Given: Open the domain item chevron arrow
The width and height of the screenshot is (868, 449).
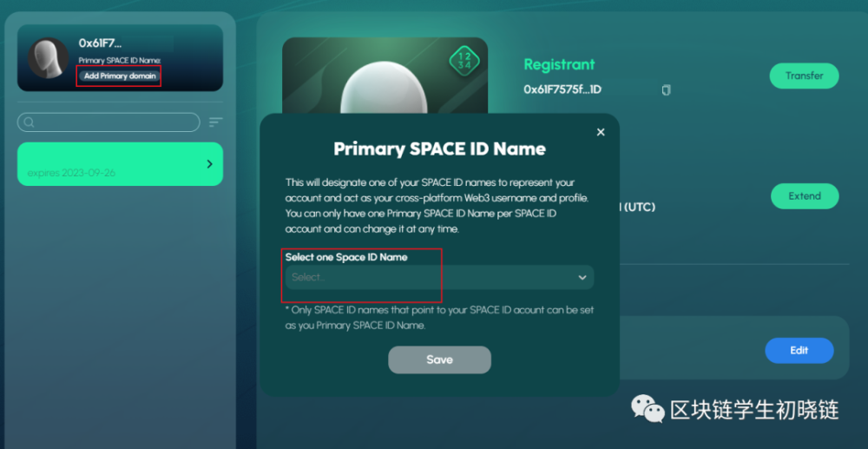Looking at the screenshot, I should coord(209,164).
